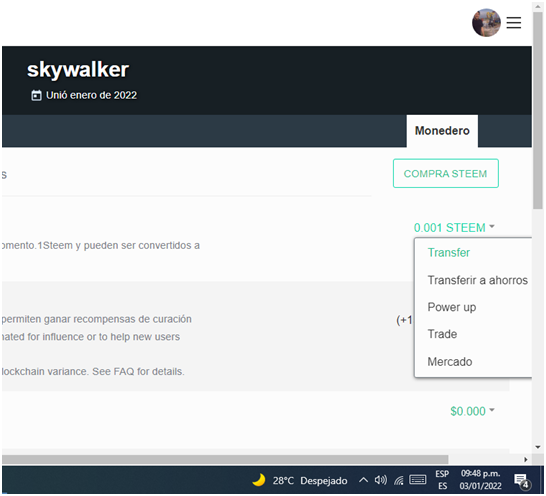The width and height of the screenshot is (546, 496).
Task: Click the See FAQ for details text
Action: pyautogui.click(x=138, y=371)
